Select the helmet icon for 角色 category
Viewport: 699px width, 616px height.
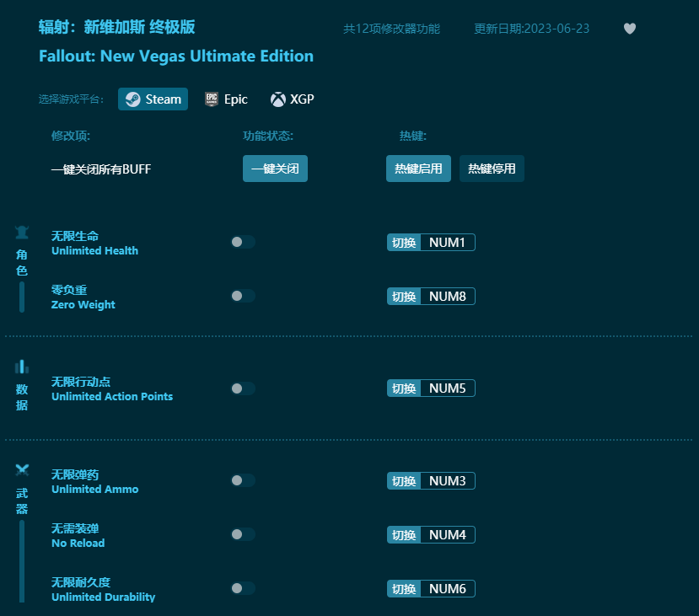[21, 233]
